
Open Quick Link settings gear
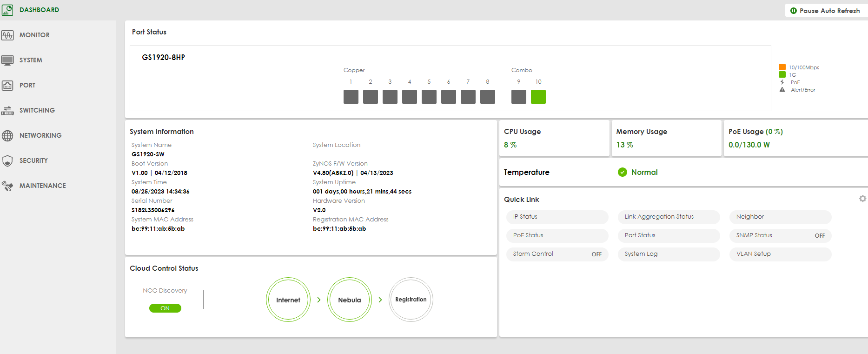862,199
